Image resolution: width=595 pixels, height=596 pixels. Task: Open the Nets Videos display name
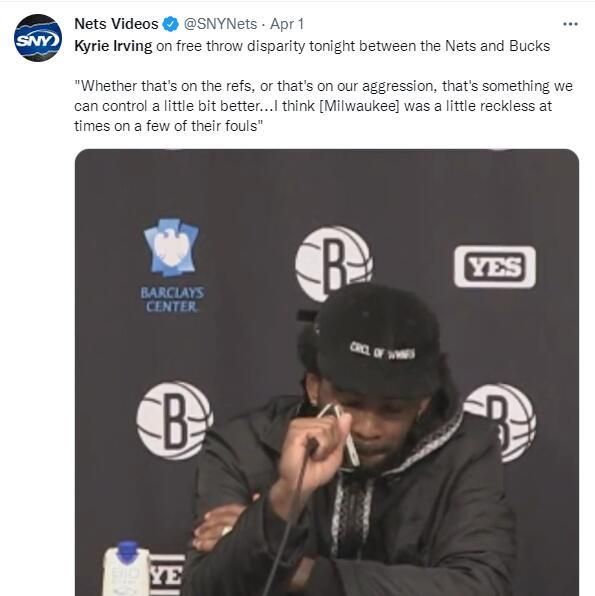click(116, 24)
